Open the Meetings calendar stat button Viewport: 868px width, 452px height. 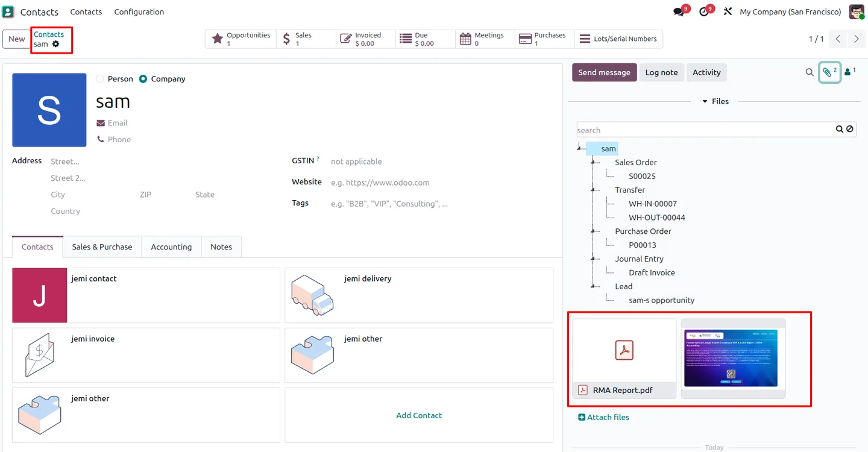pyautogui.click(x=485, y=39)
